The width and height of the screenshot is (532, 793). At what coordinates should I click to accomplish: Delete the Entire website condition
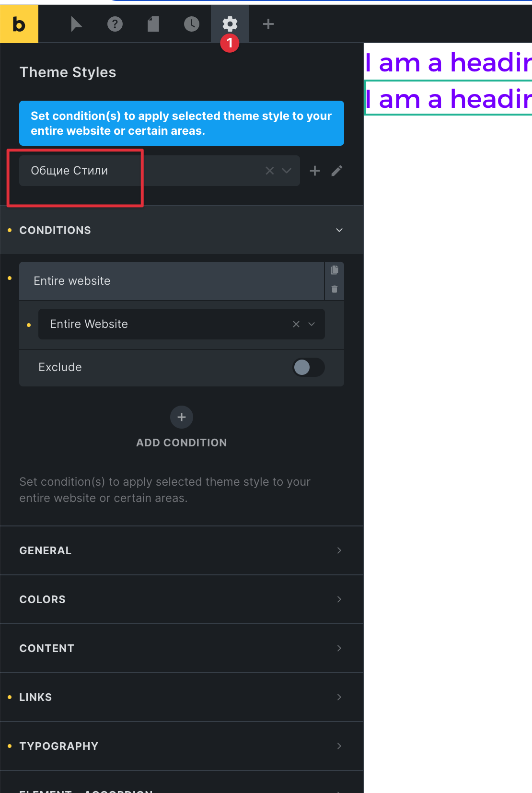(x=335, y=289)
